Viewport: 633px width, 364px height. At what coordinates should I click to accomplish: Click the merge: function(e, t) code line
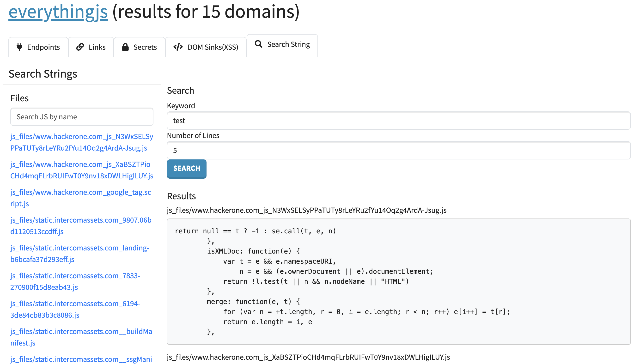pyautogui.click(x=254, y=302)
